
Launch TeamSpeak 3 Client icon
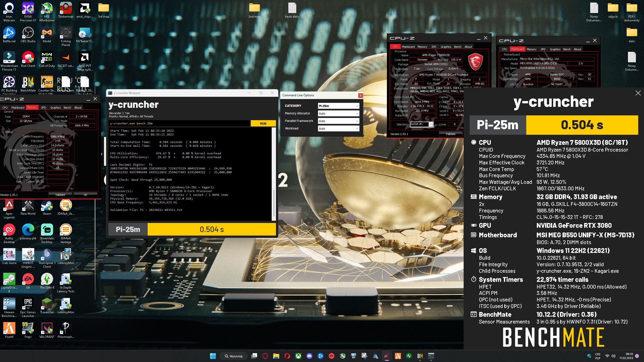coord(47,258)
